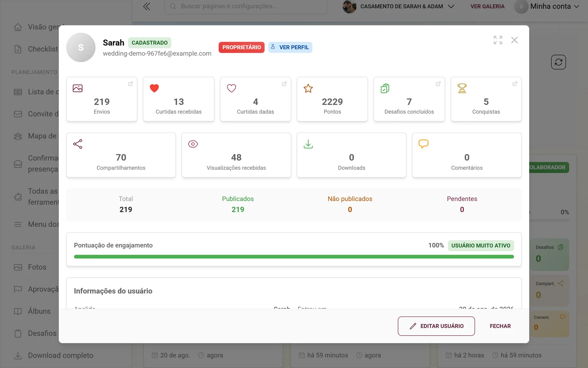588x368 pixels.
Task: Open the Conquistas external link icon
Action: [515, 84]
